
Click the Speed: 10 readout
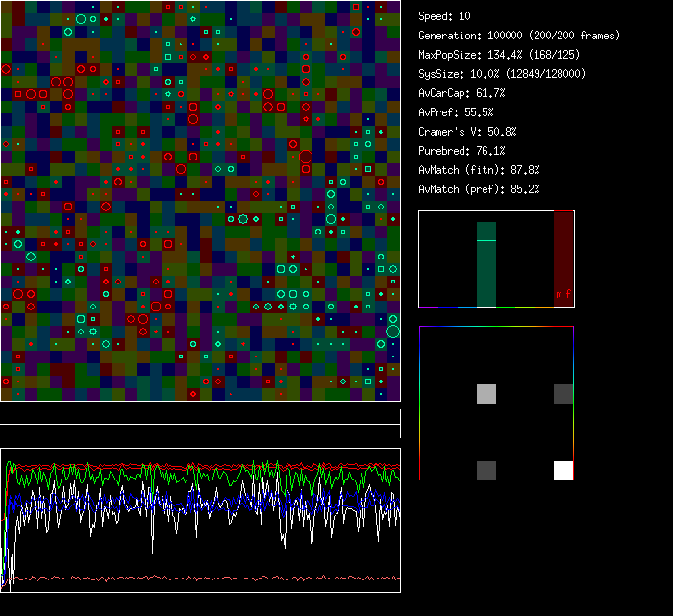pyautogui.click(x=444, y=16)
